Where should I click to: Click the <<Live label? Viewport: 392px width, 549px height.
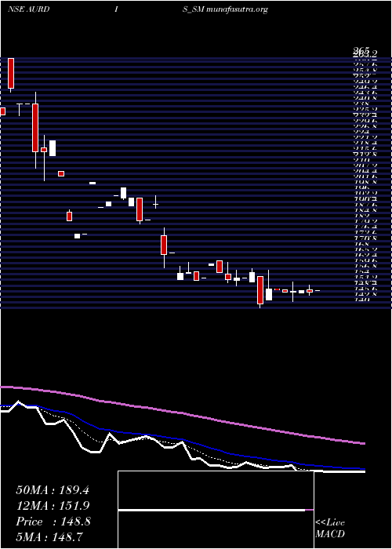[330, 523]
